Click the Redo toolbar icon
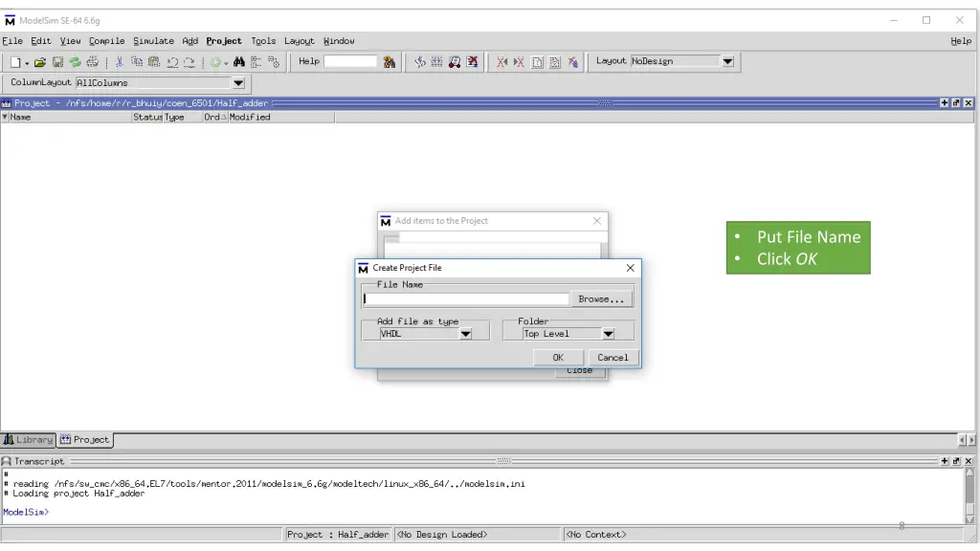The width and height of the screenshot is (980, 551). point(189,62)
